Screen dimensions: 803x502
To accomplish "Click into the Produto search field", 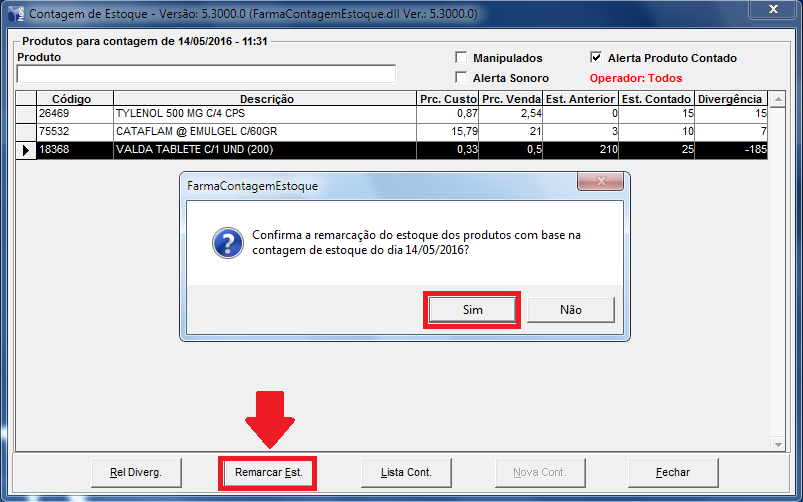I will pos(206,74).
